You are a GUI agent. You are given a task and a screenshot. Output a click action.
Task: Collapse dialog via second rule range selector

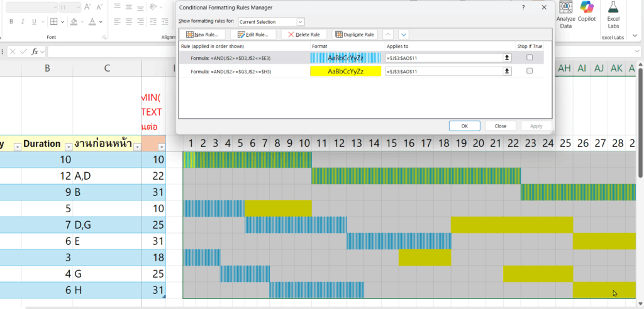point(508,72)
